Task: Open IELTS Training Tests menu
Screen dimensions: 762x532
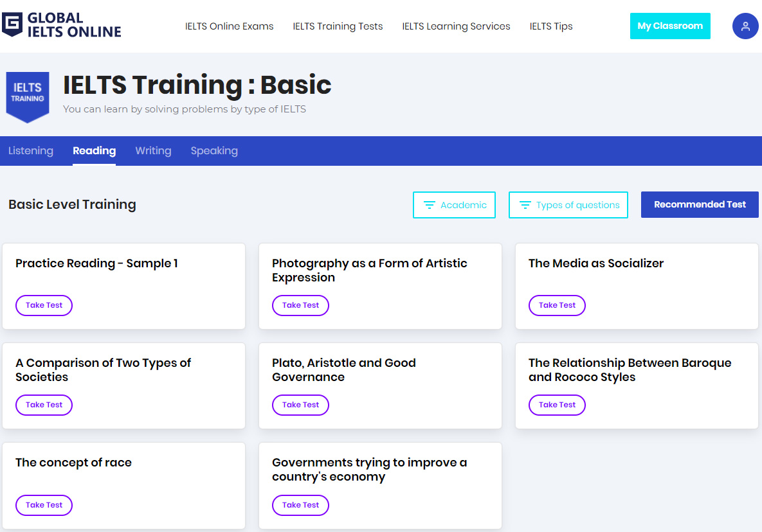Action: [x=338, y=26]
